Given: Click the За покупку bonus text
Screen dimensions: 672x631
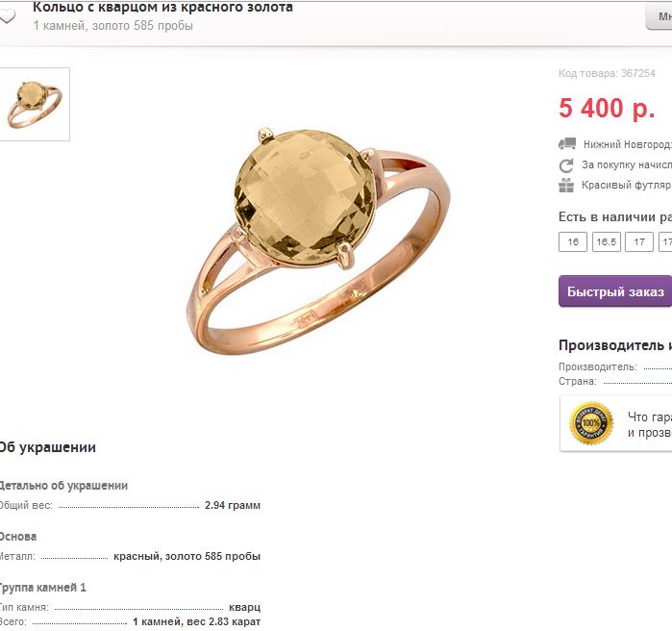Looking at the screenshot, I should [627, 165].
